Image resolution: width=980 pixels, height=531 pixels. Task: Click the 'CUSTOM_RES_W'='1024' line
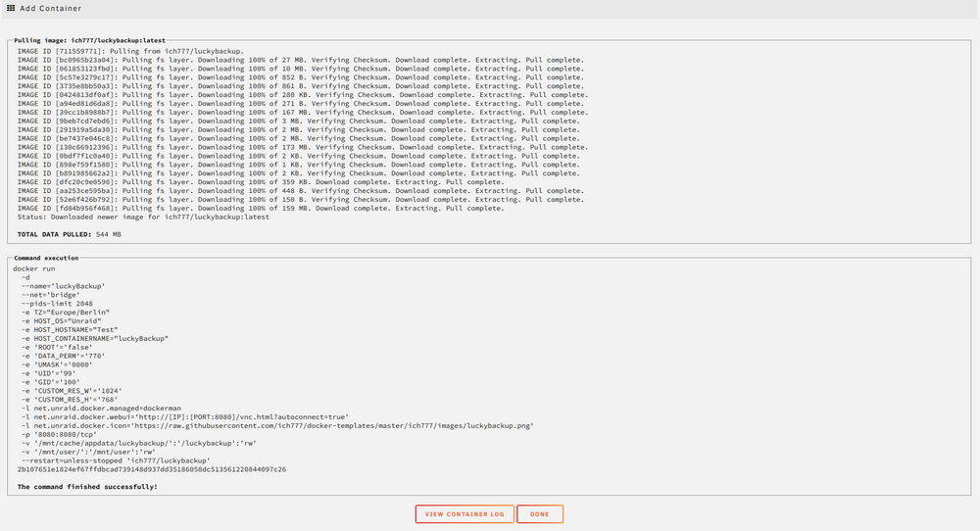click(x=72, y=391)
